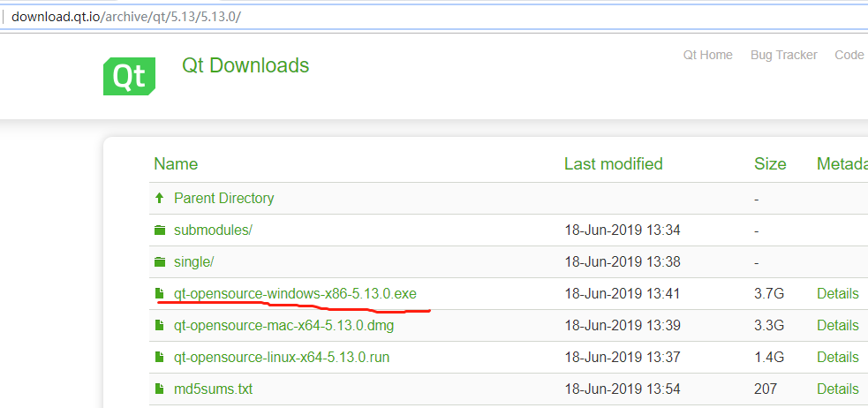Click the md5sums.txt file icon
Viewport: 868px width, 408px height.
(160, 389)
